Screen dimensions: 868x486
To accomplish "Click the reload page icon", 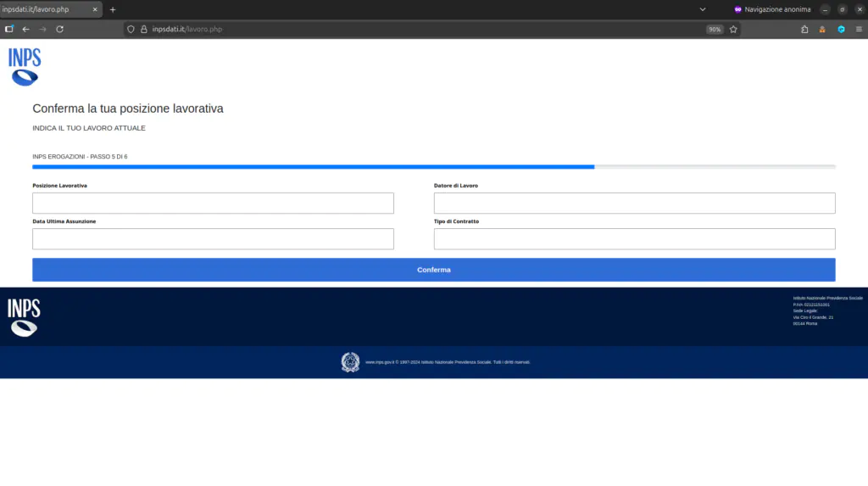I will 59,29.
